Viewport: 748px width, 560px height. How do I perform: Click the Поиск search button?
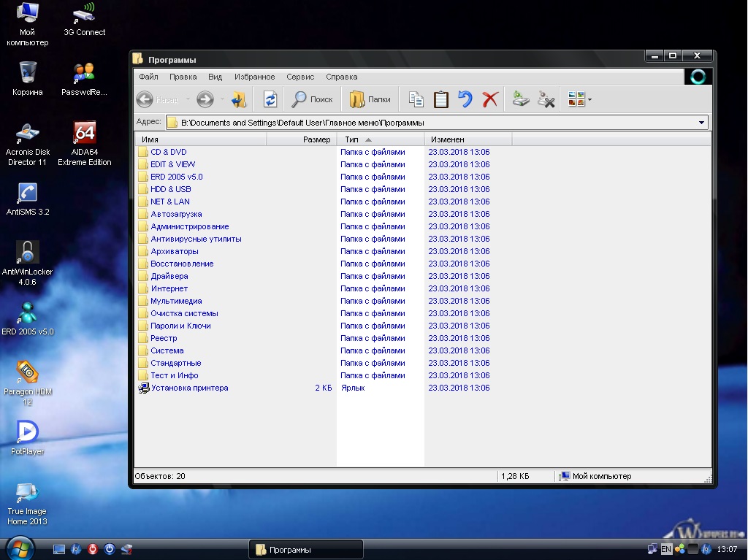click(x=313, y=99)
